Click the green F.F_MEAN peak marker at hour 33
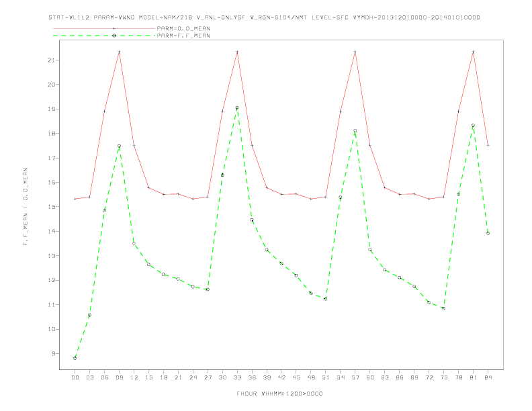532x411 pixels. 237,107
